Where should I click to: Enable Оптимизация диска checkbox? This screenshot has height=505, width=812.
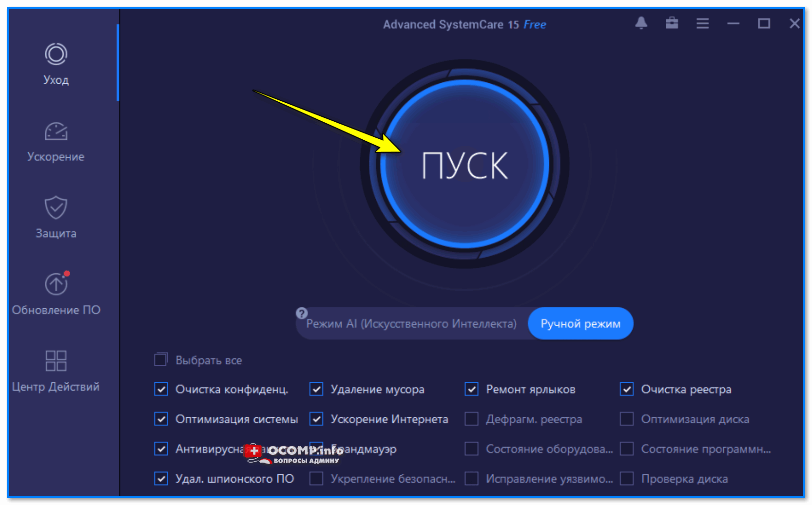(x=627, y=419)
